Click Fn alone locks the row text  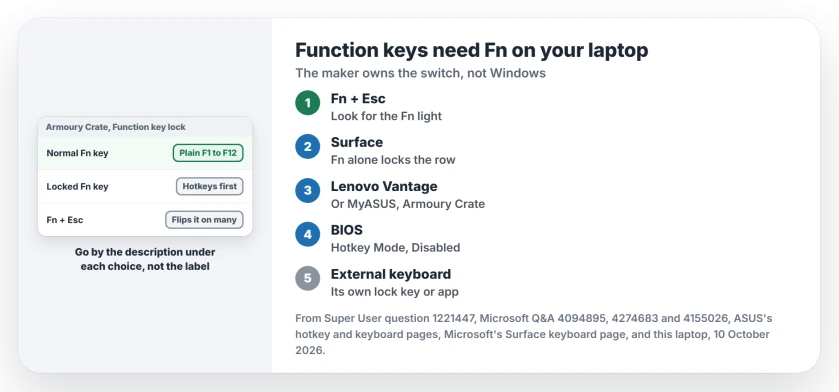[x=393, y=160]
